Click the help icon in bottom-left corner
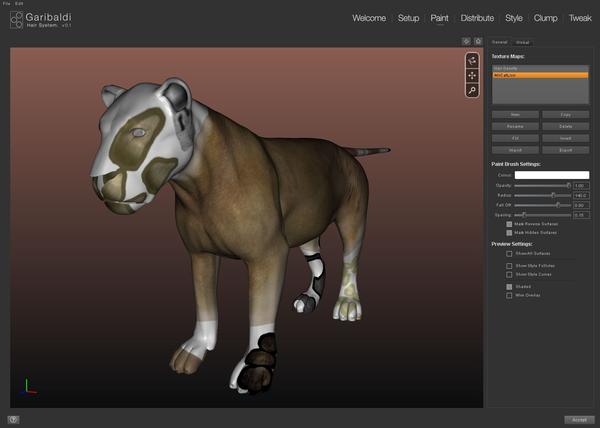 point(13,420)
